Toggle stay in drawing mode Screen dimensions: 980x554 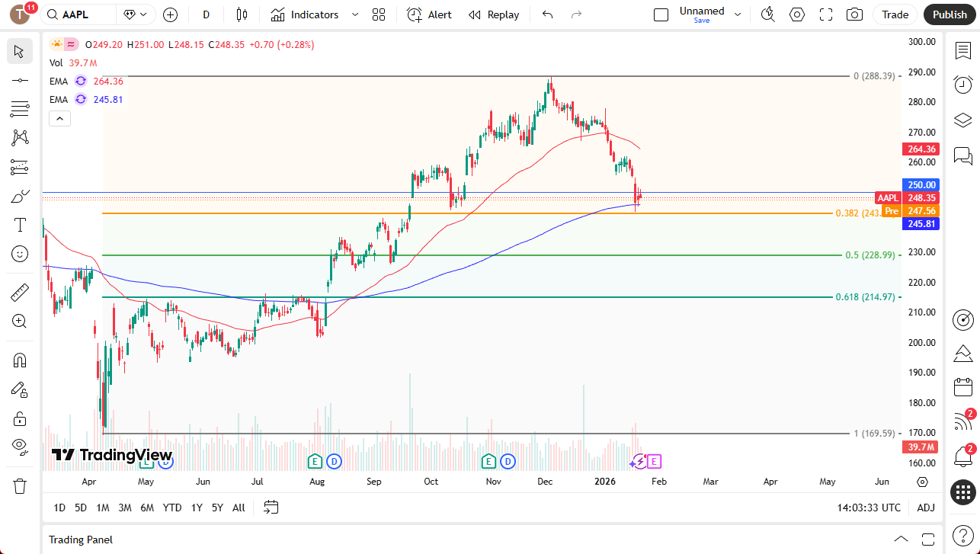pyautogui.click(x=20, y=389)
